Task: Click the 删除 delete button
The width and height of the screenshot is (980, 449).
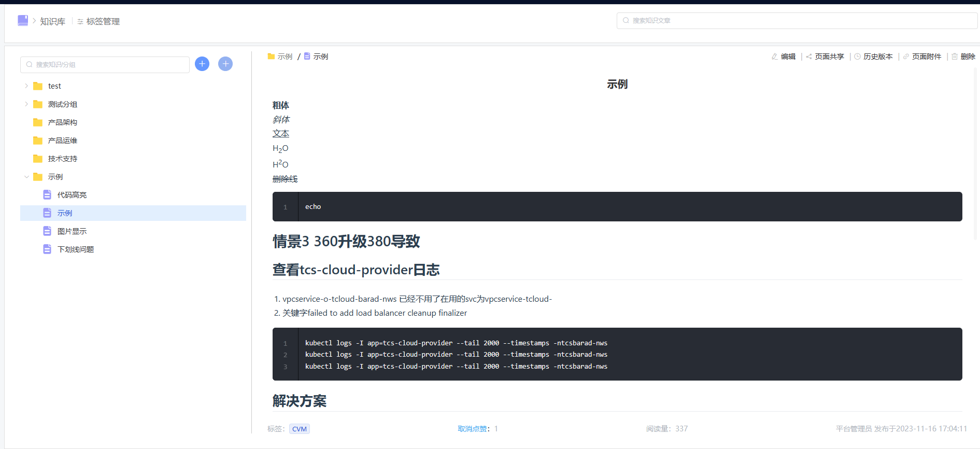Action: point(963,57)
